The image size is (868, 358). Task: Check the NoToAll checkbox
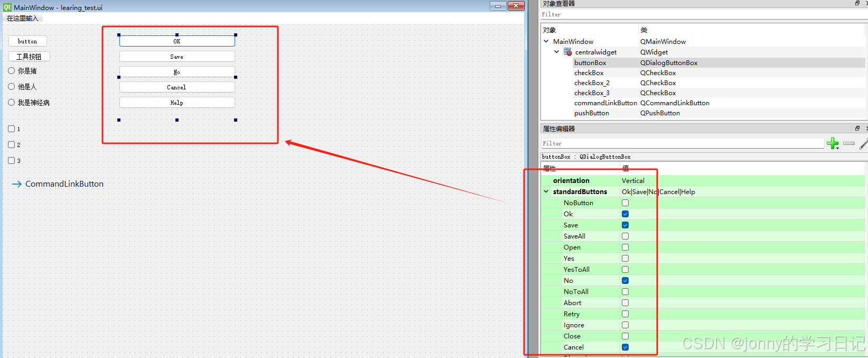(625, 291)
